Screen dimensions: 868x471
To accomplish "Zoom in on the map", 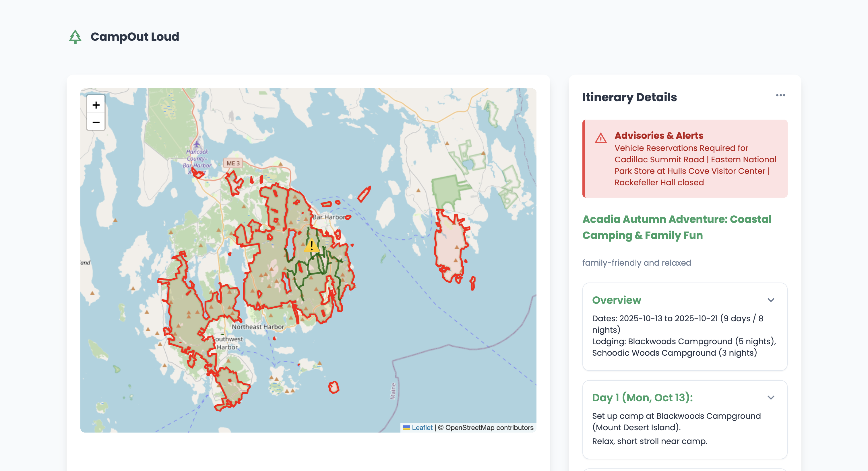I will point(96,105).
